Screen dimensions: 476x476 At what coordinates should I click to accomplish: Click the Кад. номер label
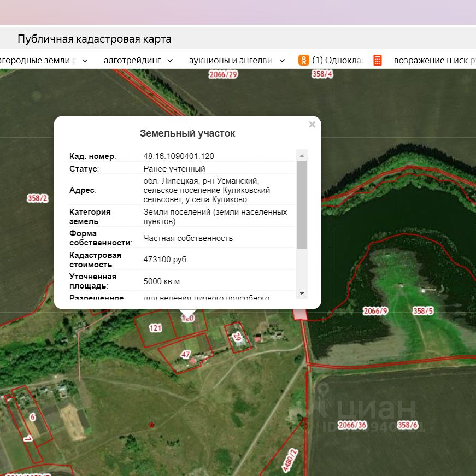(x=92, y=156)
